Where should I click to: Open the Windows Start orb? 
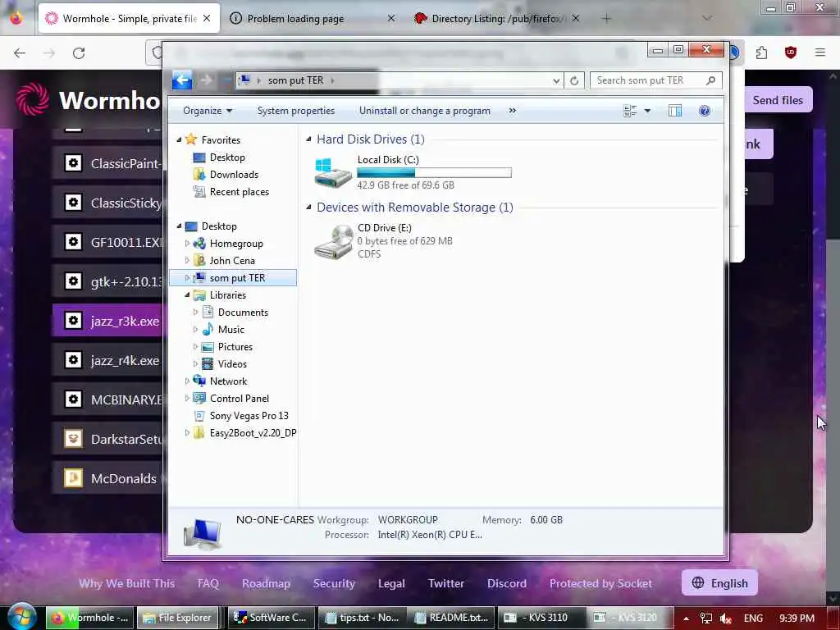coord(21,617)
